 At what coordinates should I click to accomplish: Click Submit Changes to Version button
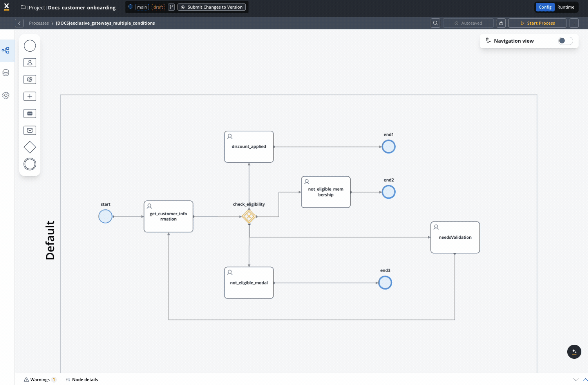click(x=212, y=7)
